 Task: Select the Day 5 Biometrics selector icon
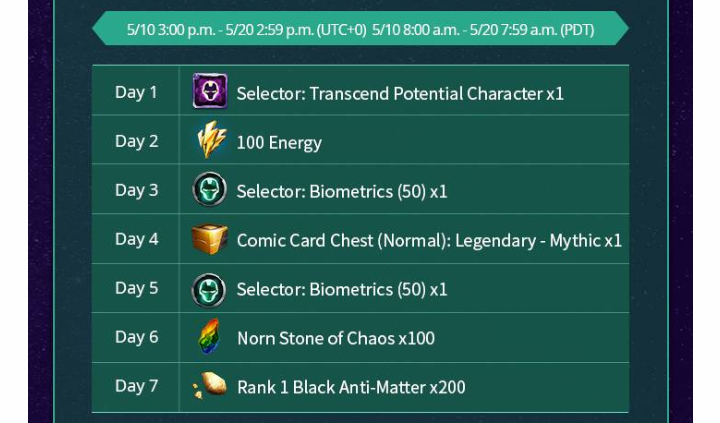[209, 290]
